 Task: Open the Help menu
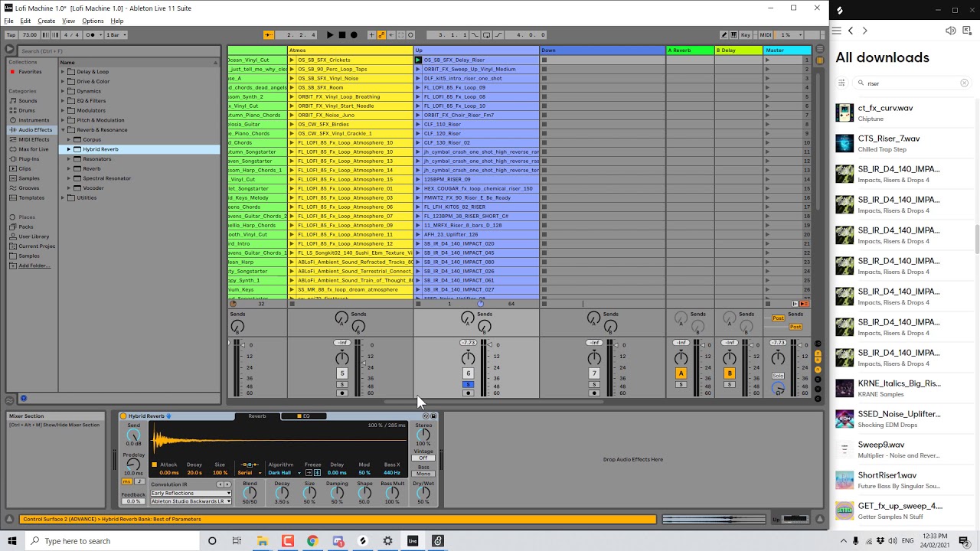point(117,21)
